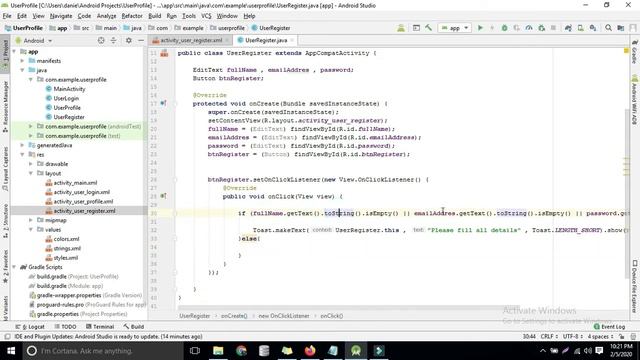Open the Refactor menu
Viewport: 640px width, 360px height.
132,16
